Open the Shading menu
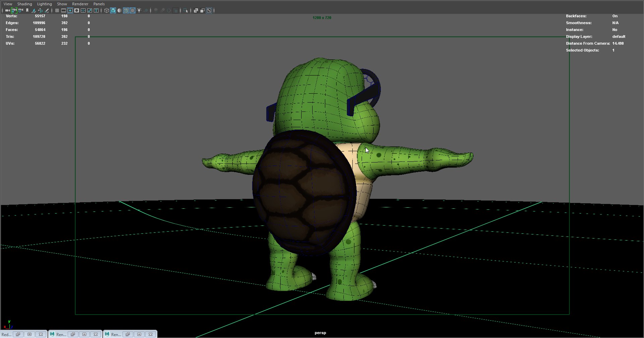The height and width of the screenshot is (338, 644). (x=24, y=4)
